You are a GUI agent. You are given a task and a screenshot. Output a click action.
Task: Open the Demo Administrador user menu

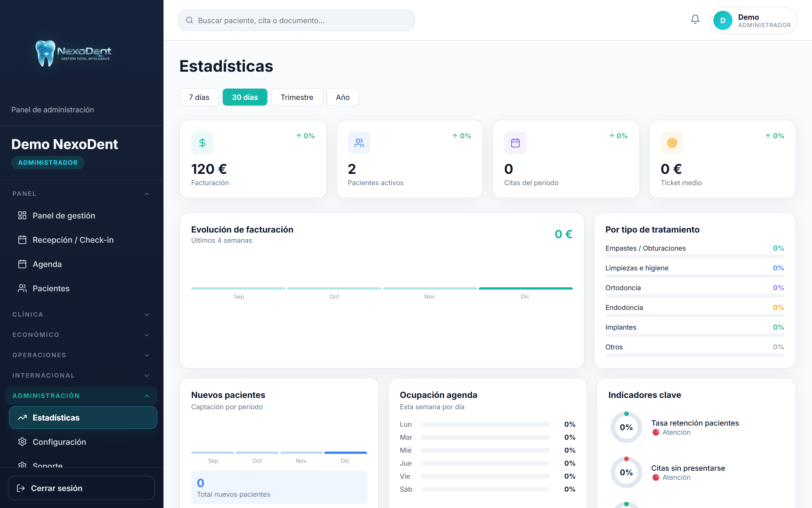tap(753, 21)
